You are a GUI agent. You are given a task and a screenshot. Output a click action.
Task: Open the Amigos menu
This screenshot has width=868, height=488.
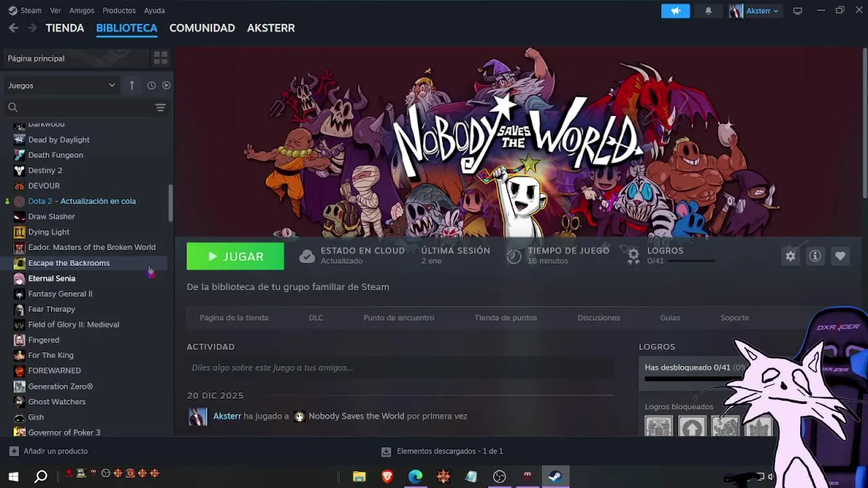[82, 11]
